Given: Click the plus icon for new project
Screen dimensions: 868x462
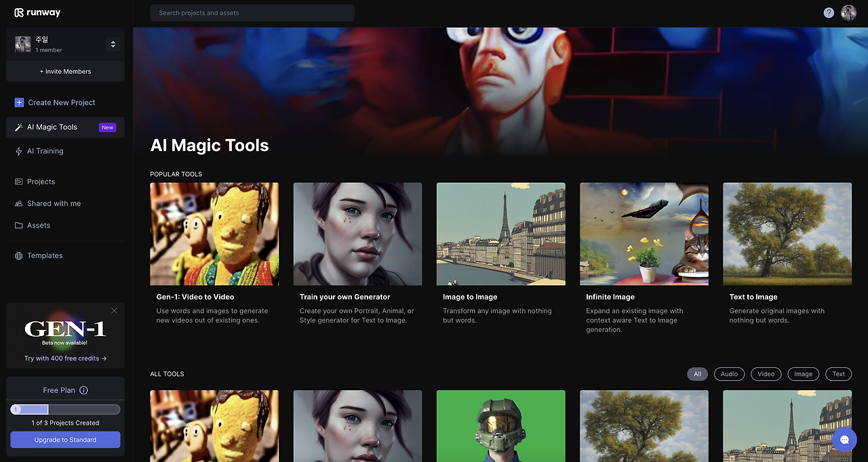Looking at the screenshot, I should (19, 102).
